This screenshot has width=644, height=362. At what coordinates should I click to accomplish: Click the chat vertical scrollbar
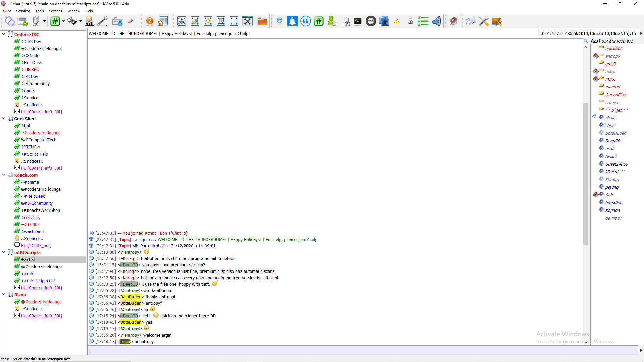586,174
